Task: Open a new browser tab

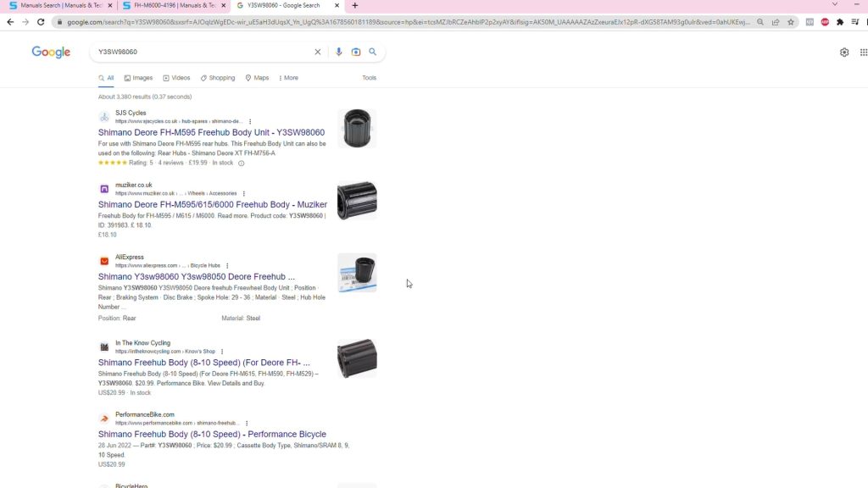Action: pos(355,6)
